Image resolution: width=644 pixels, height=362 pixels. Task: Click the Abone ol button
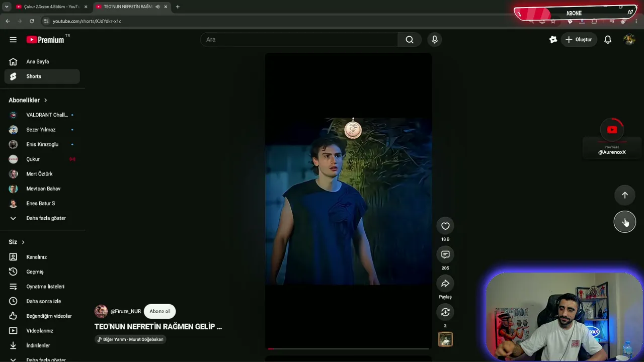pyautogui.click(x=159, y=311)
